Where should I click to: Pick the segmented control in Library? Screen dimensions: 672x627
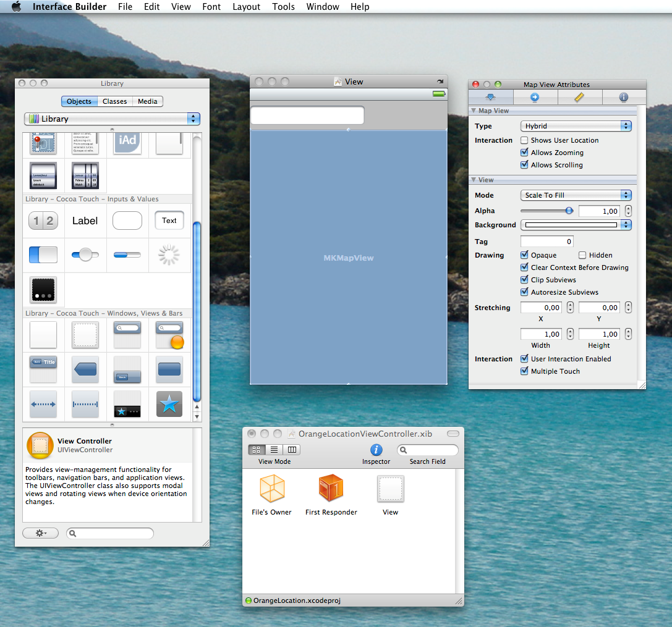[43, 221]
